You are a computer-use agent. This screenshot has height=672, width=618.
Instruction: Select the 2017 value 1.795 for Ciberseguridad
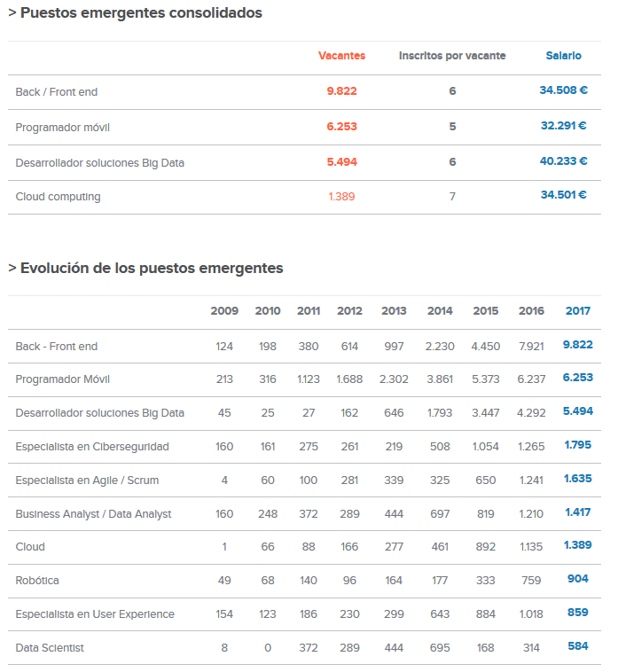(578, 445)
